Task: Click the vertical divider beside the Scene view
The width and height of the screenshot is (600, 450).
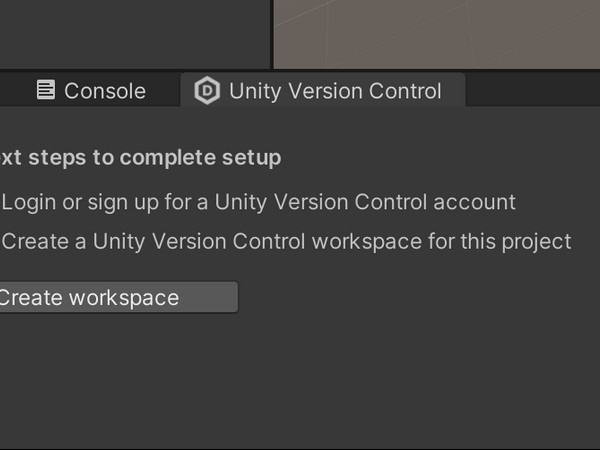Action: (x=271, y=32)
